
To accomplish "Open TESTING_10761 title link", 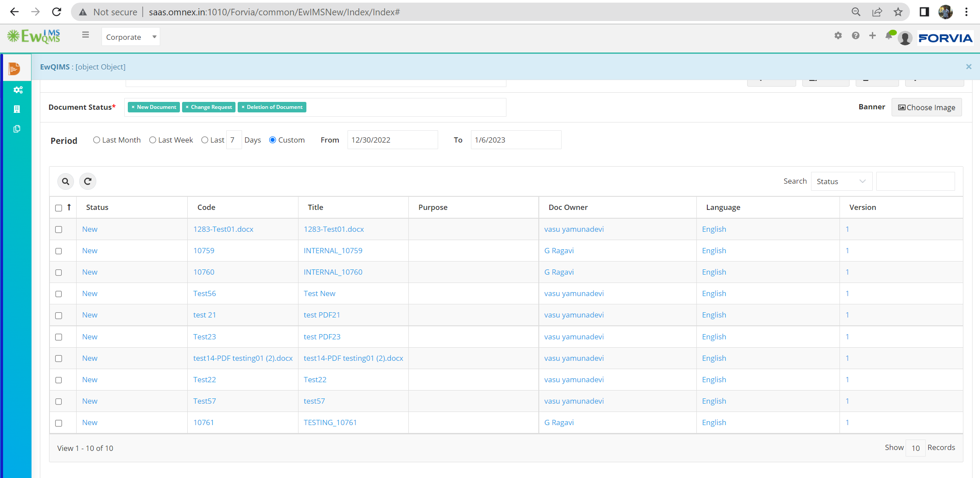I will (330, 422).
